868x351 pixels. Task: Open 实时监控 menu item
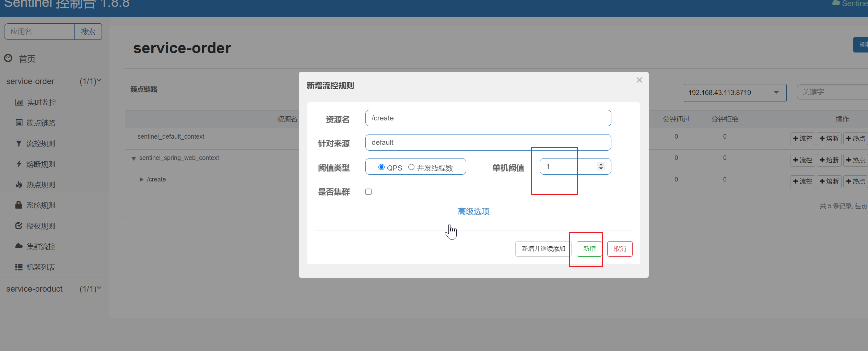(42, 102)
